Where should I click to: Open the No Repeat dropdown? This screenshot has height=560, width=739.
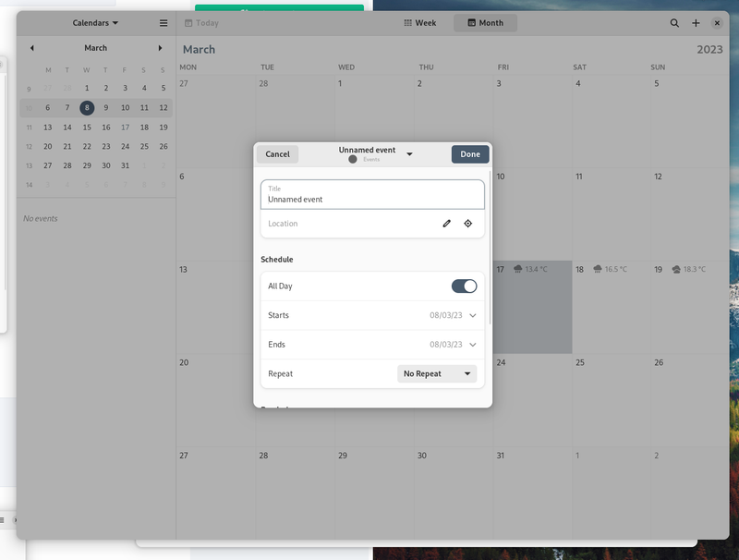pos(437,373)
